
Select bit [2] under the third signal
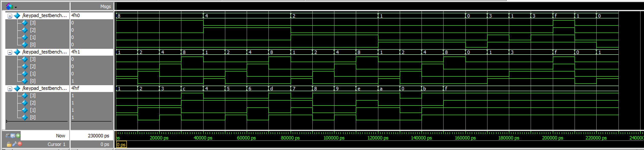point(32,103)
